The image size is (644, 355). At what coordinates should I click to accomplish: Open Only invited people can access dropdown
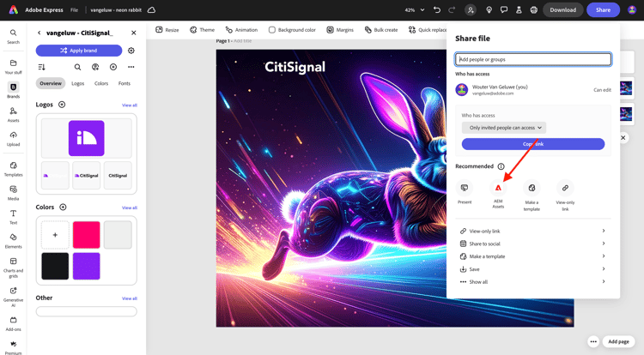[504, 128]
